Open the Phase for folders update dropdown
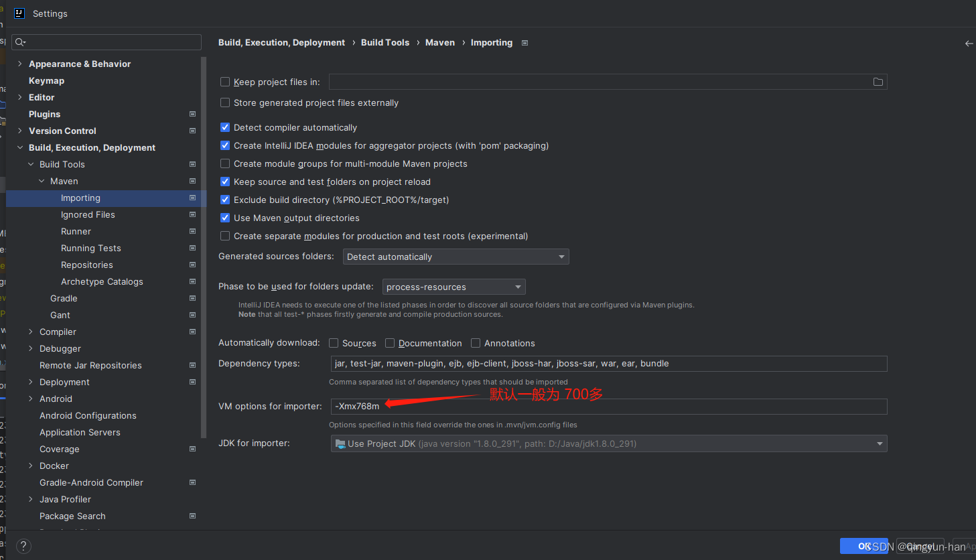This screenshot has width=976, height=560. pos(454,287)
